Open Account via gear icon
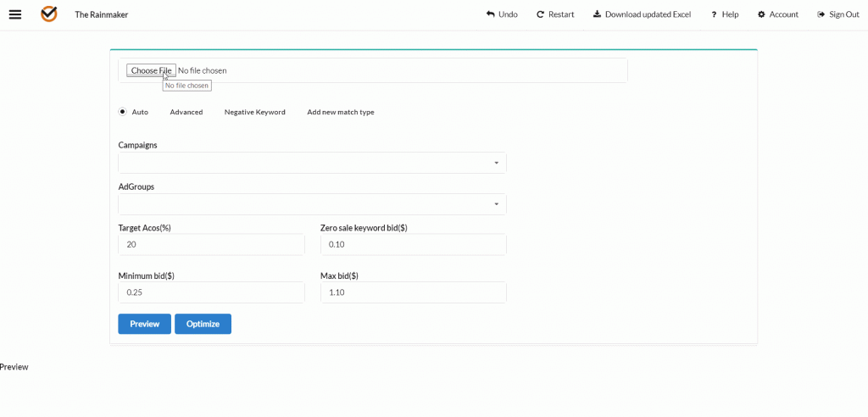The image size is (868, 417). [x=762, y=14]
